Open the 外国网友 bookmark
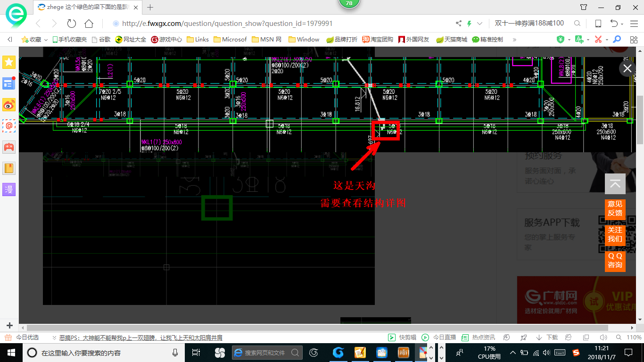This screenshot has width=644, height=362. coord(414,40)
